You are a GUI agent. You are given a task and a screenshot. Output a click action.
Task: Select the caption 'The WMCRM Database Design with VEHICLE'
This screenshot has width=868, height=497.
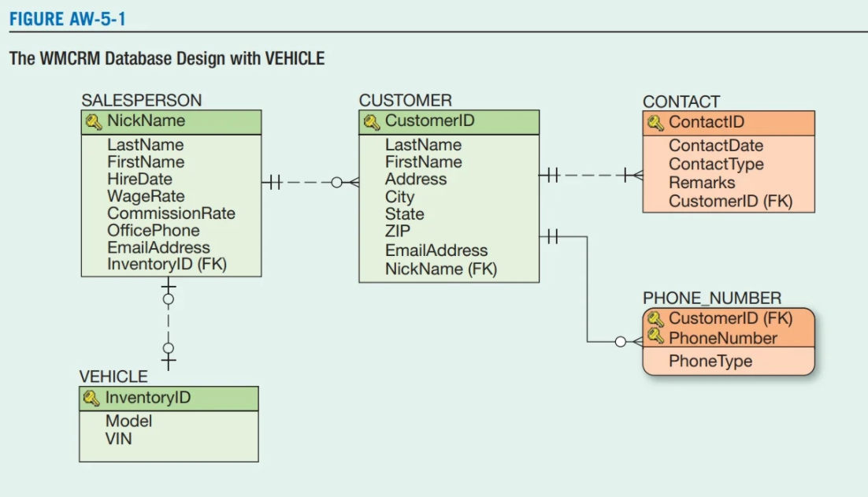point(167,58)
